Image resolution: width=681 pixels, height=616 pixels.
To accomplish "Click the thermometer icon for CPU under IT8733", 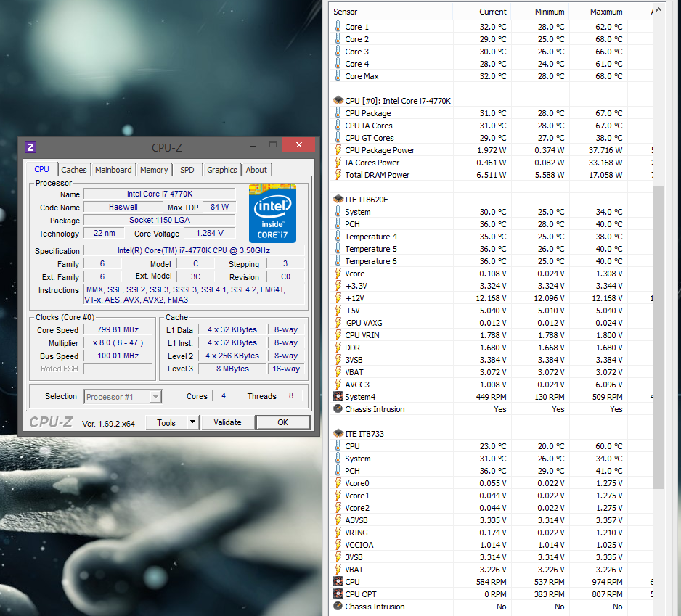I will [x=338, y=446].
